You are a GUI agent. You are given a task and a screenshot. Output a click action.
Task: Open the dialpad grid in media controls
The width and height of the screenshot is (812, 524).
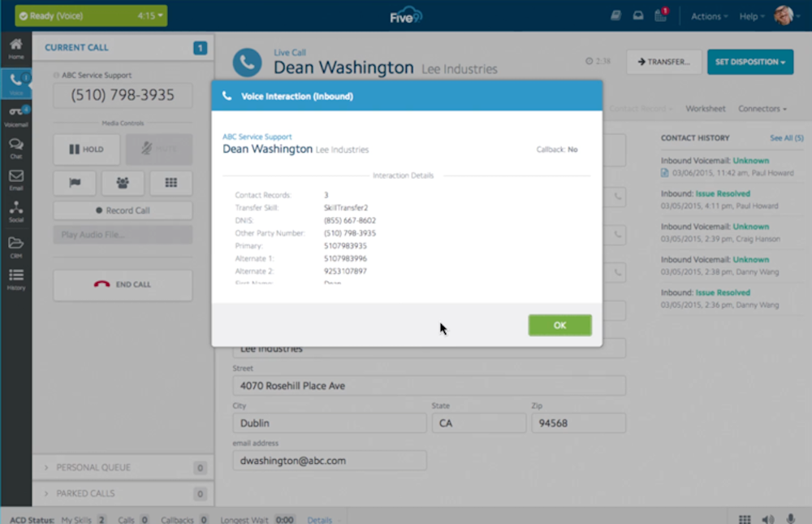(171, 183)
